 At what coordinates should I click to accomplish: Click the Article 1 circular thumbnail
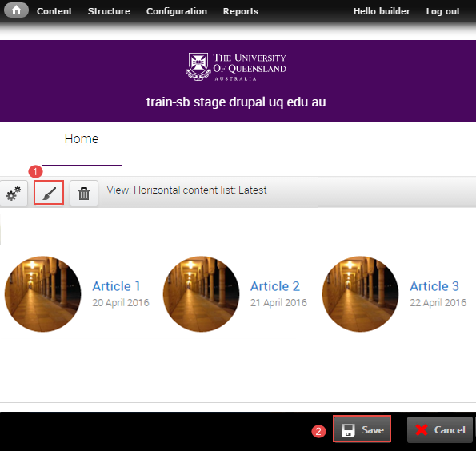click(43, 293)
